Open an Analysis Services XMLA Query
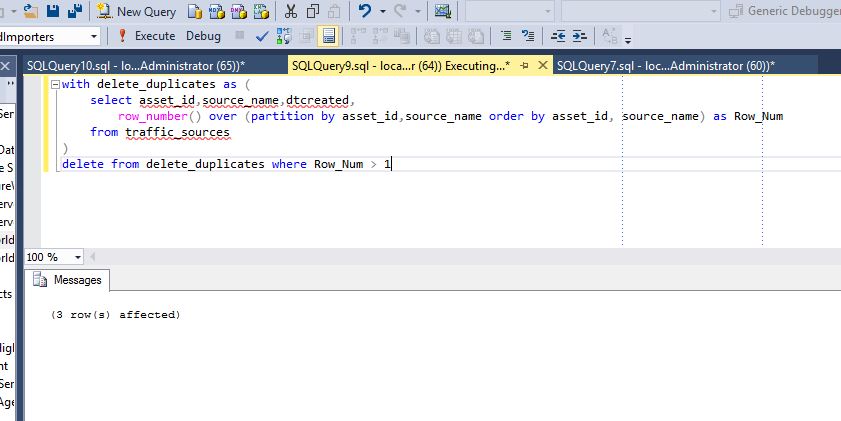 [x=261, y=11]
